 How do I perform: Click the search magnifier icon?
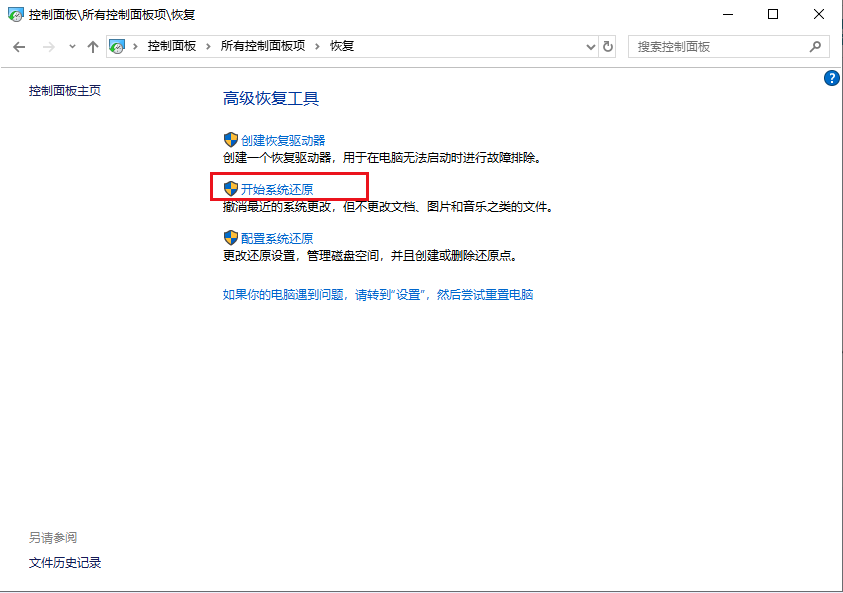coord(815,47)
